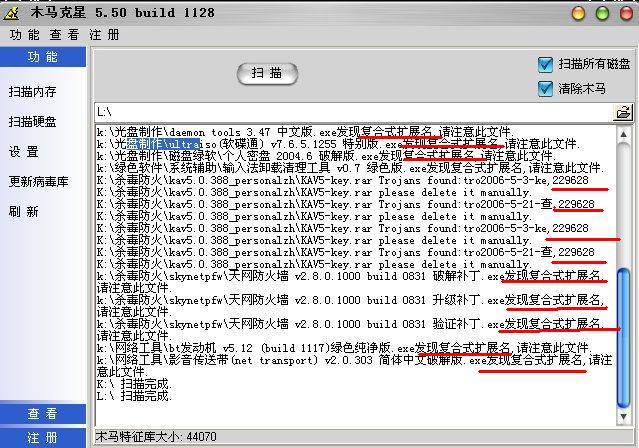Click the log line with 个人密盘 2004.6 破解版.exe

326,156
